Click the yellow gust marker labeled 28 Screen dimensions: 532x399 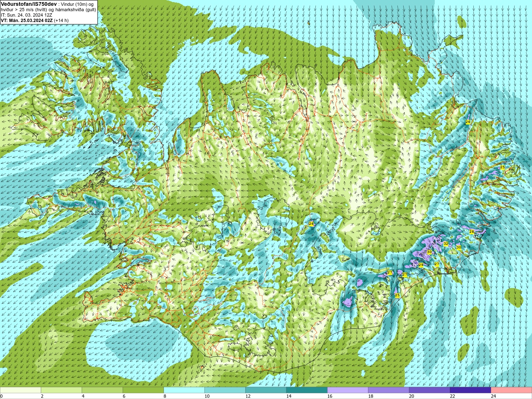471,232
